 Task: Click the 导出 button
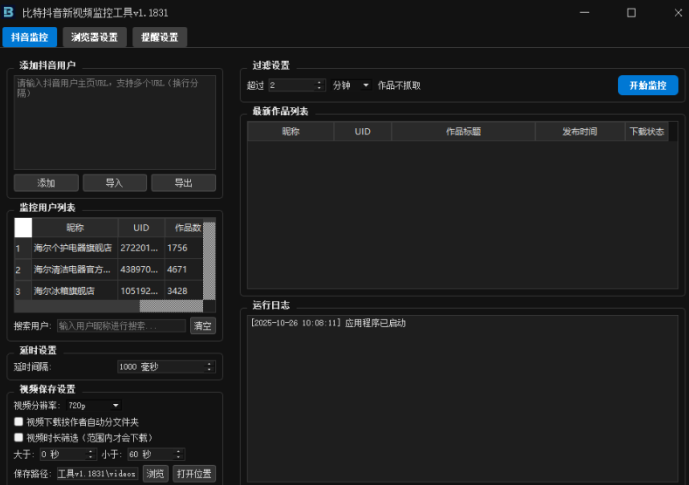[183, 183]
